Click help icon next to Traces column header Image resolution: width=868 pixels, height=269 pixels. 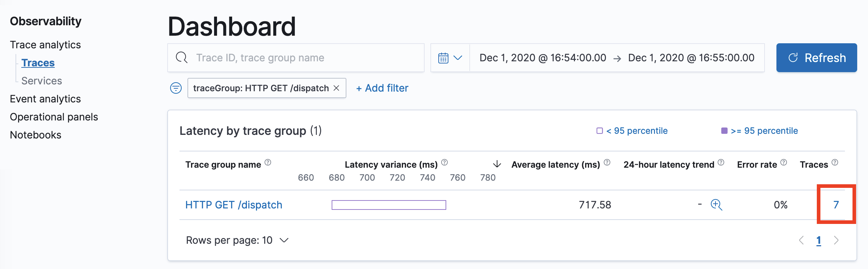click(x=835, y=162)
